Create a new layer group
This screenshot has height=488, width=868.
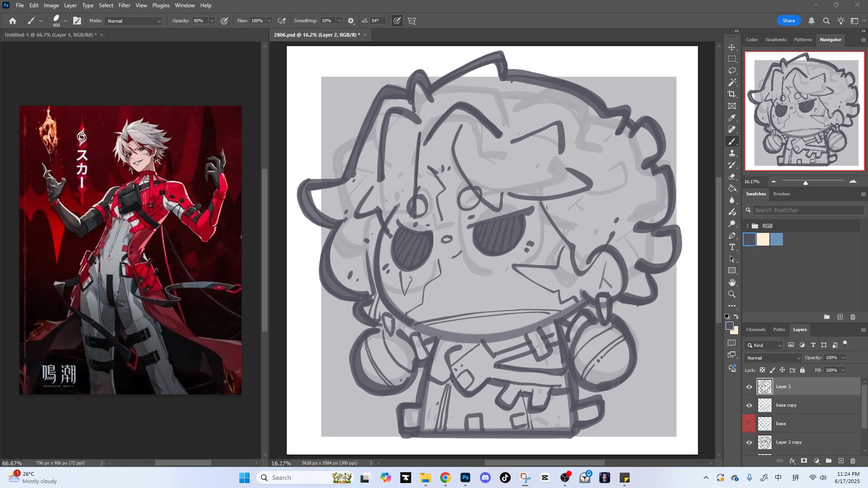pos(828,461)
